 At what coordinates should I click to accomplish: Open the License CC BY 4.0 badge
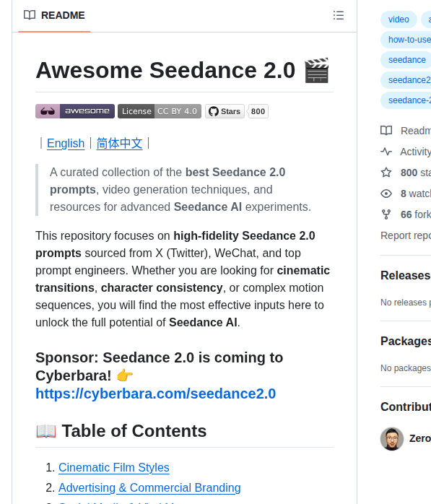(160, 111)
